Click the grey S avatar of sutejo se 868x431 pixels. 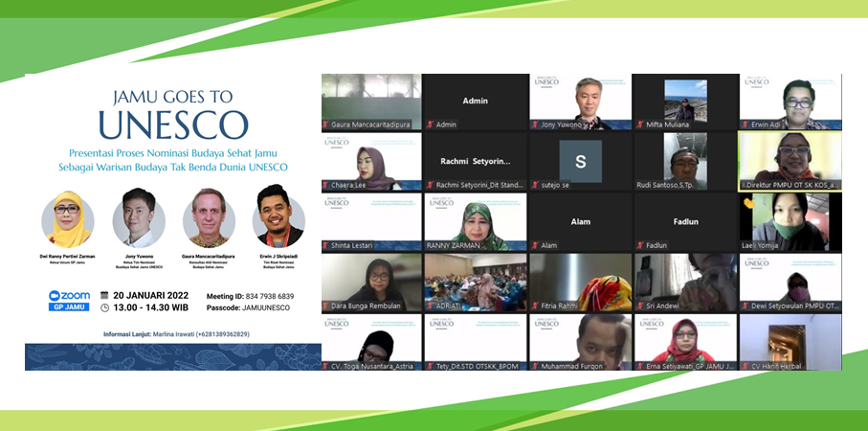[580, 161]
